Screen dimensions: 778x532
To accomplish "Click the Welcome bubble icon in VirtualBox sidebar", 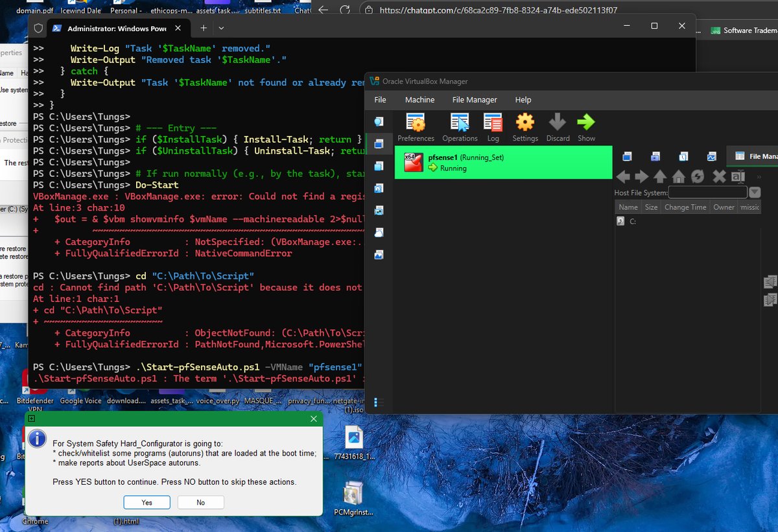I will click(x=379, y=121).
